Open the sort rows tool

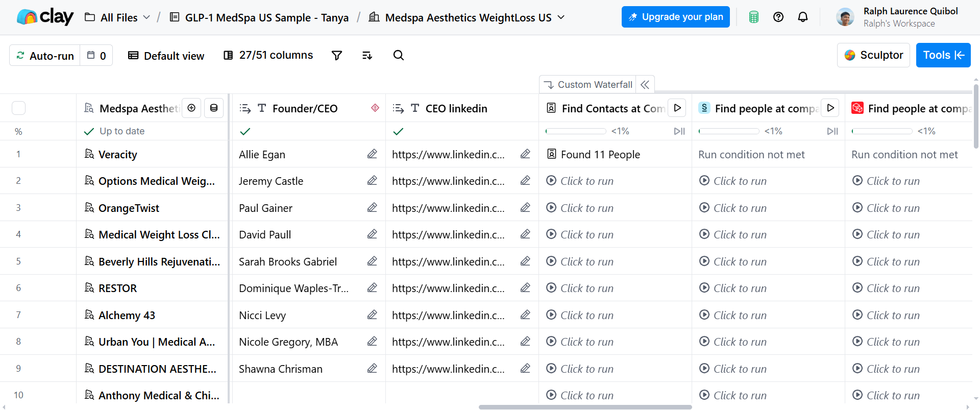(x=367, y=55)
